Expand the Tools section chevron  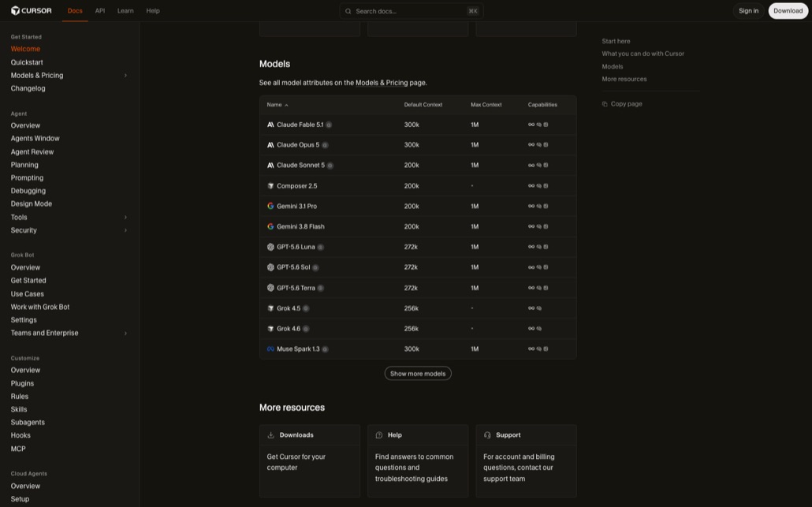[125, 218]
